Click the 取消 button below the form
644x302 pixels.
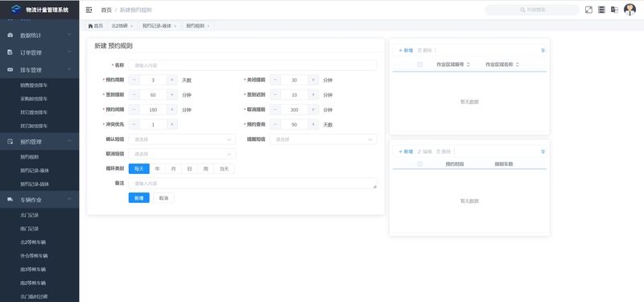[x=163, y=198]
